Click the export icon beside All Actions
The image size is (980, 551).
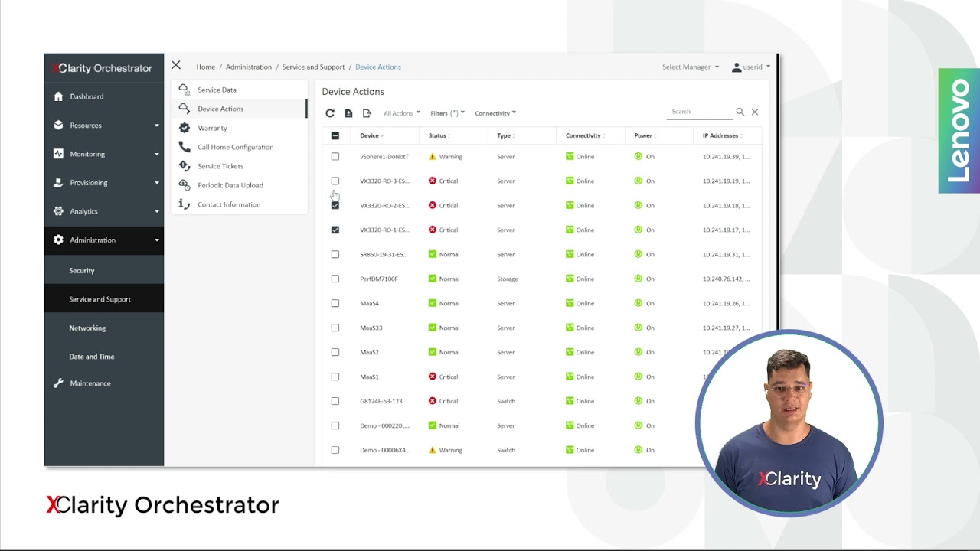[367, 113]
